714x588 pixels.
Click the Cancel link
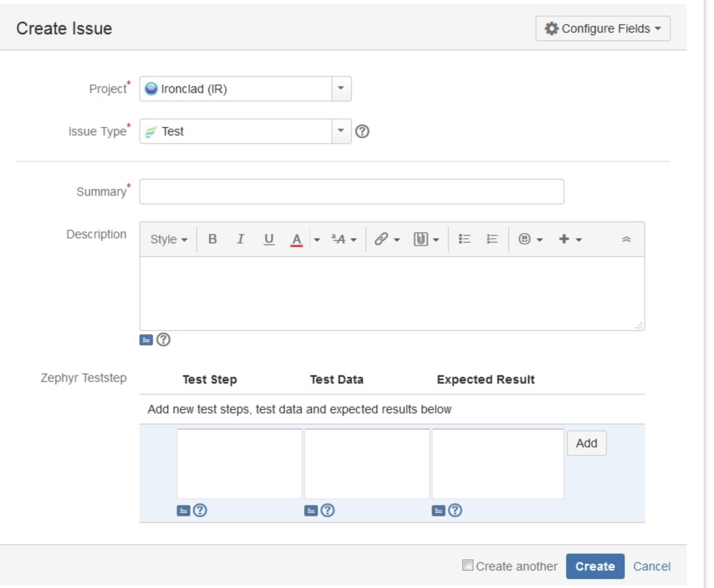tap(652, 566)
